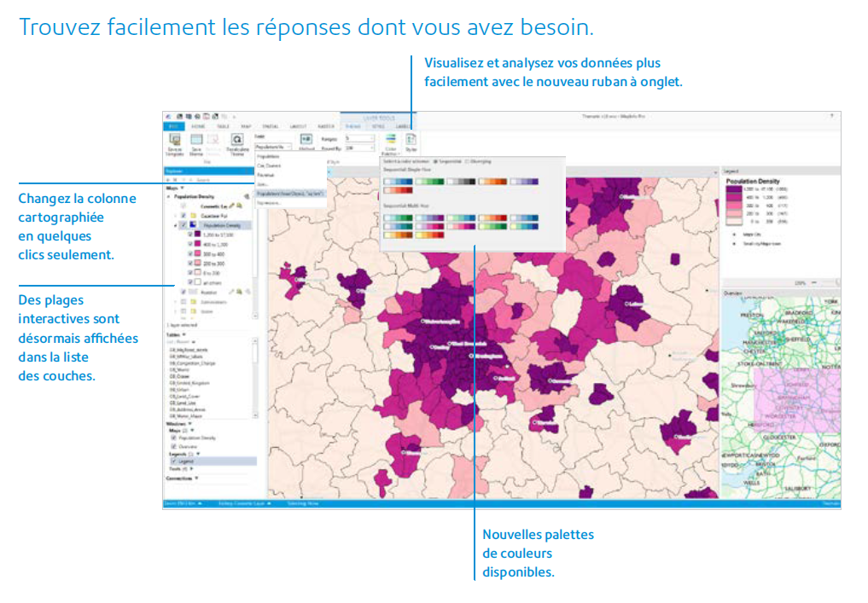Viewport: 868px width, 603px height.
Task: Toggle the Overview window checkbox
Action: click(x=174, y=446)
